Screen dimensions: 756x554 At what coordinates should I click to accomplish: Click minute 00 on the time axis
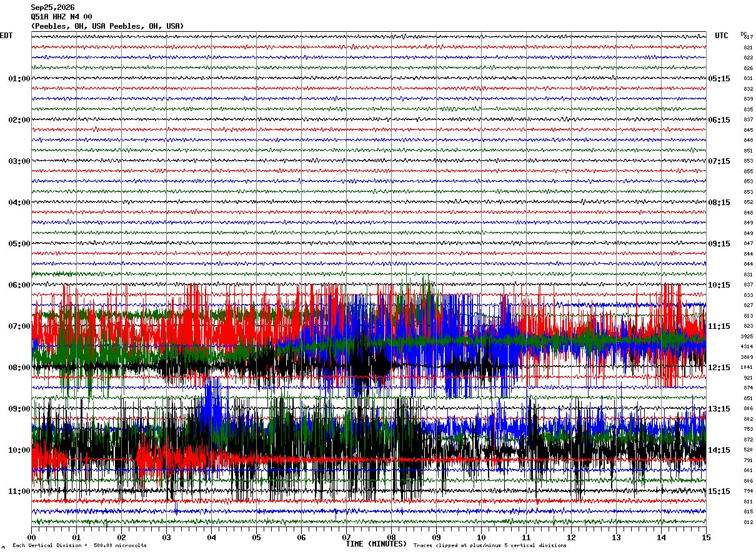[31, 537]
